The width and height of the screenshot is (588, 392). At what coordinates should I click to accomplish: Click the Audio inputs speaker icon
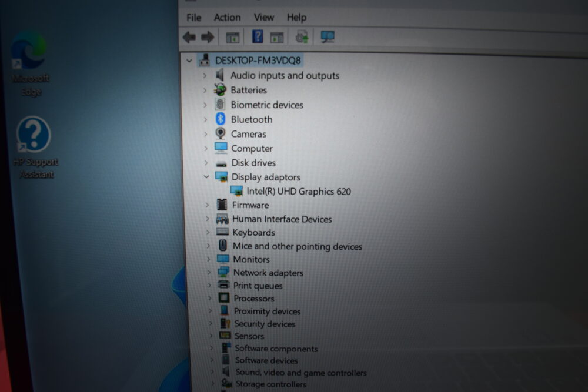click(x=220, y=75)
